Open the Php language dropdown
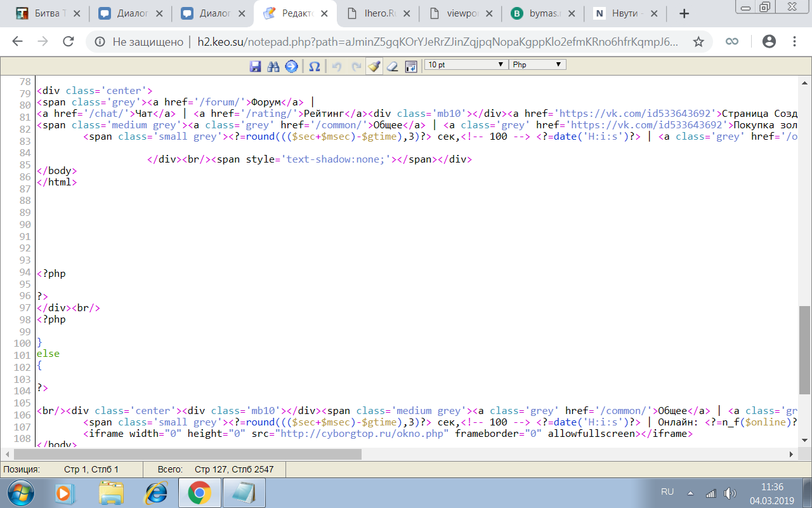Image resolution: width=812 pixels, height=508 pixels. click(537, 65)
